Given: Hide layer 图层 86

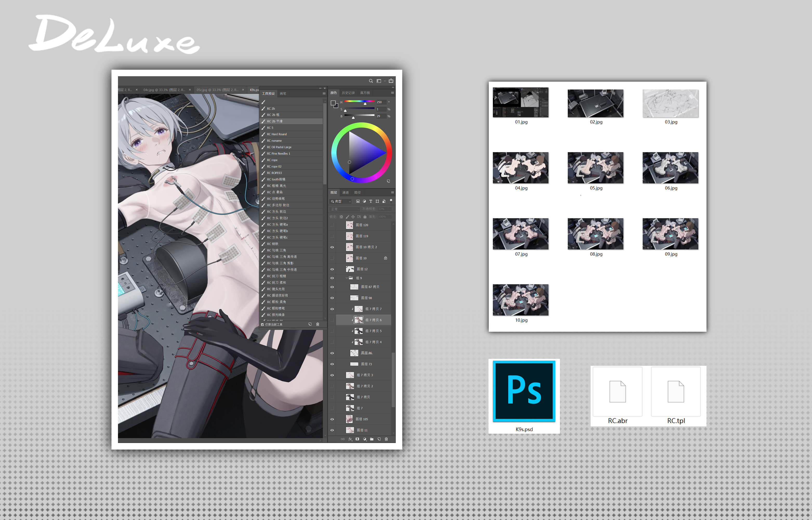Looking at the screenshot, I should coord(332,353).
